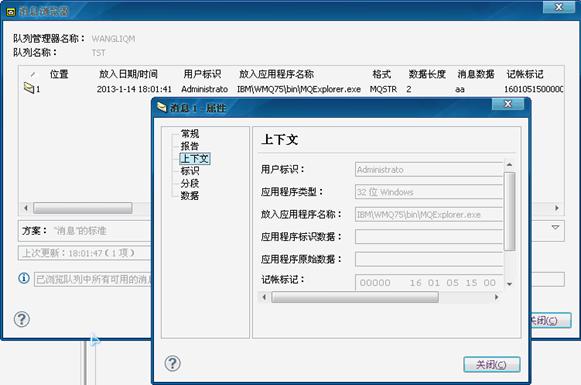581x385 pixels.
Task: Click the browse status message text box
Action: click(93, 279)
